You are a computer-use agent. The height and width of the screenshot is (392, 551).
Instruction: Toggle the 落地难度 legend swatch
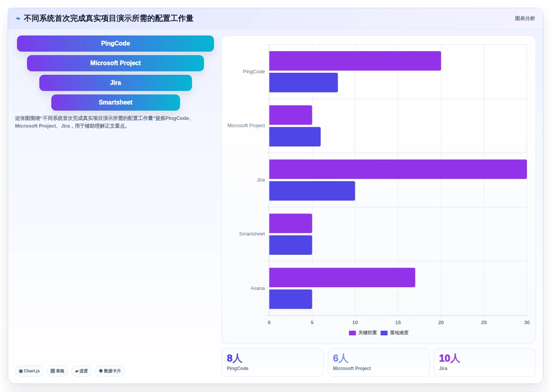(384, 333)
